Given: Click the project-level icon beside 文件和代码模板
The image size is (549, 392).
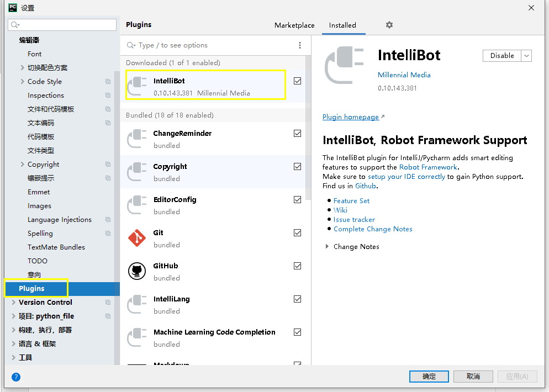Looking at the screenshot, I should [108, 109].
